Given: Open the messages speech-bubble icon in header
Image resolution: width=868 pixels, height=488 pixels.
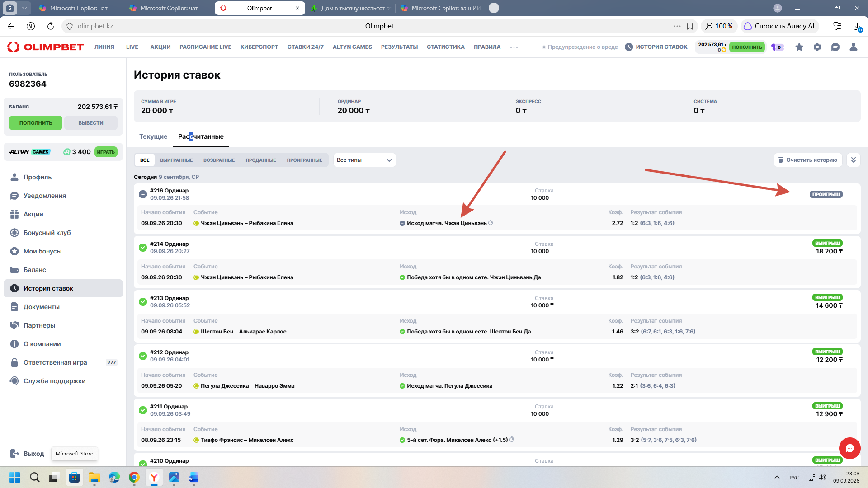Looking at the screenshot, I should tap(835, 47).
